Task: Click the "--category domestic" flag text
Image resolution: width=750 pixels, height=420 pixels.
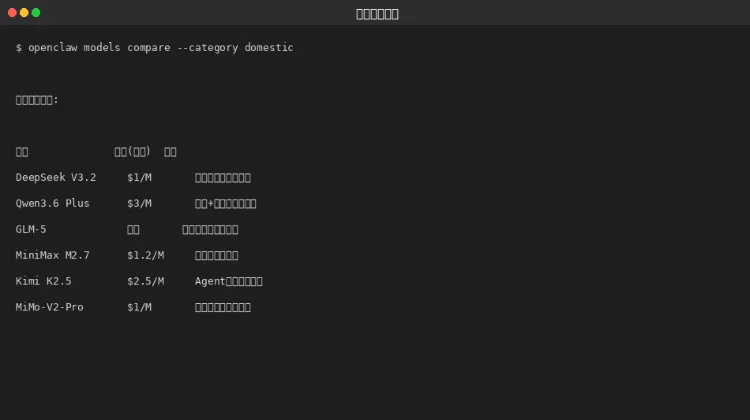Action: 235,47
